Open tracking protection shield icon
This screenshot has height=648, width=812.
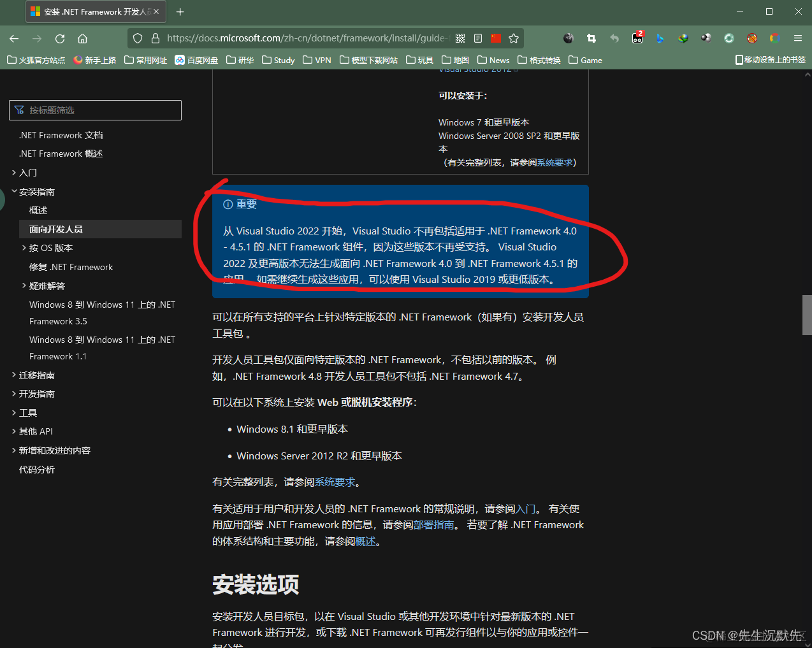coord(138,38)
